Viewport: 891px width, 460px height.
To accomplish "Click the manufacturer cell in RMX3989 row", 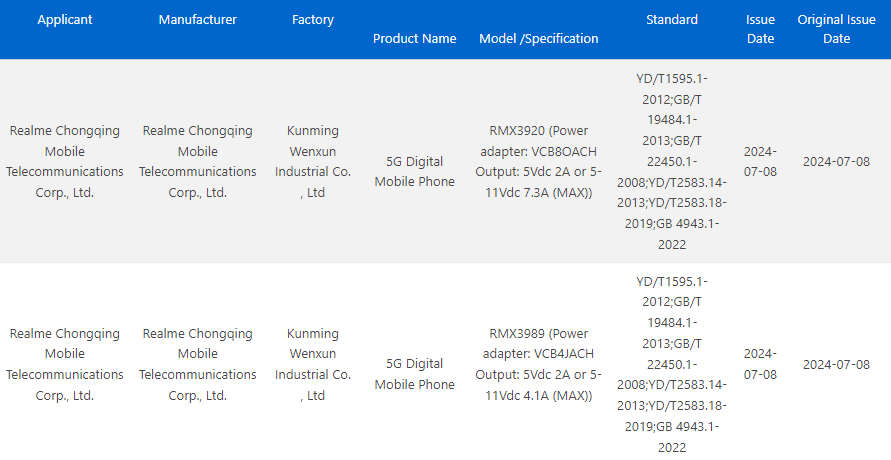I will (x=197, y=364).
